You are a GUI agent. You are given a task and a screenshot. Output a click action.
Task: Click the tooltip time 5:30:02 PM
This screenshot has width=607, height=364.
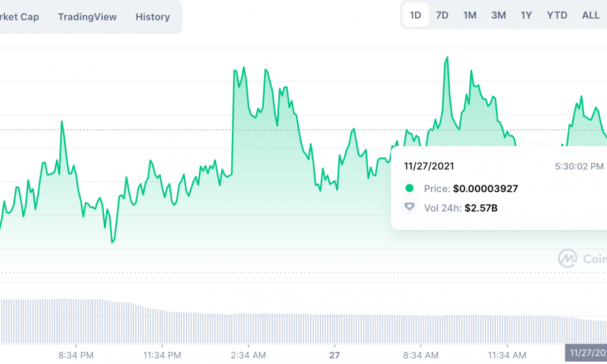tap(579, 166)
